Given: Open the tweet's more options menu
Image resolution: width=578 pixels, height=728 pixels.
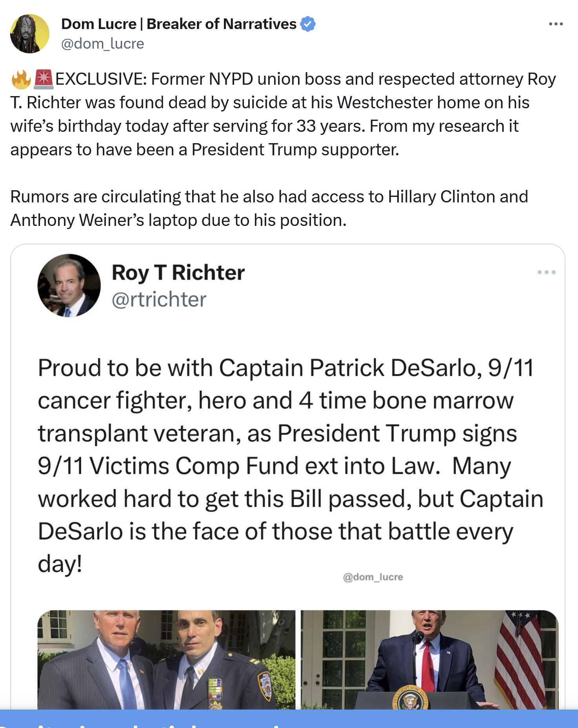Looking at the screenshot, I should click(x=556, y=24).
